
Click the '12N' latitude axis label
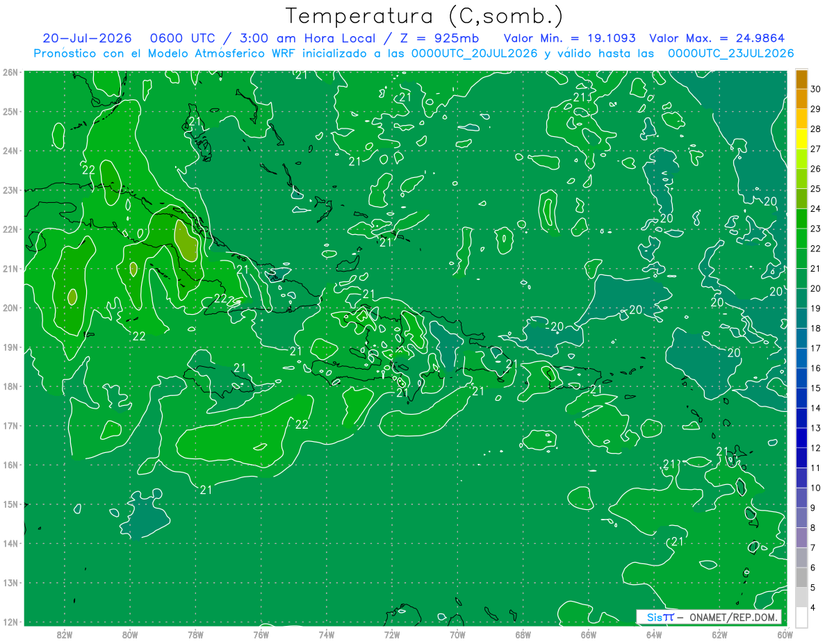tap(10, 622)
